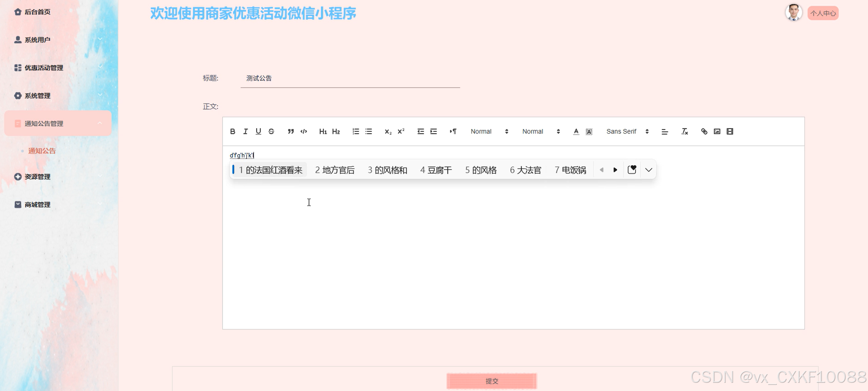Insert a code block
Screen dimensions: 868x391
pos(304,131)
